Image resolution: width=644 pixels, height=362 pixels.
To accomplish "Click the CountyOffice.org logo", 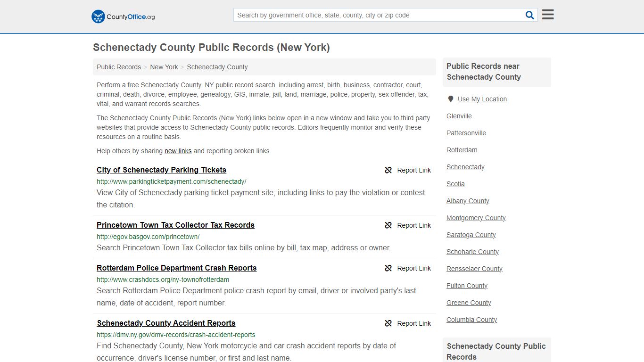I will pyautogui.click(x=123, y=16).
